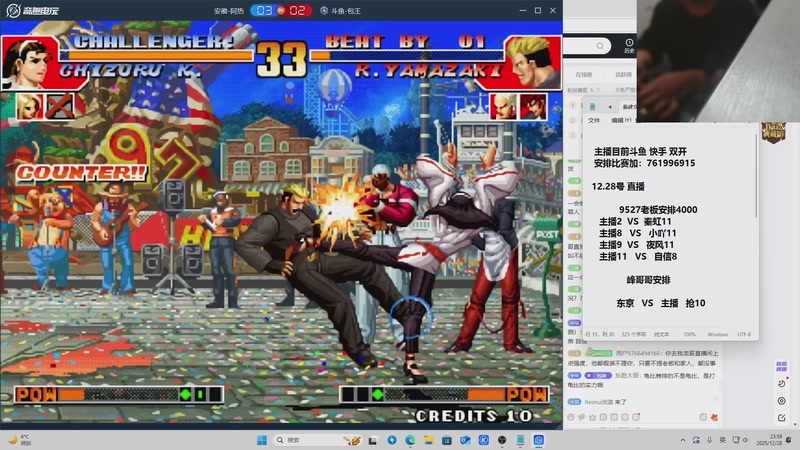
Task: Click the Windows line-ending status in Notepad
Action: [717, 334]
